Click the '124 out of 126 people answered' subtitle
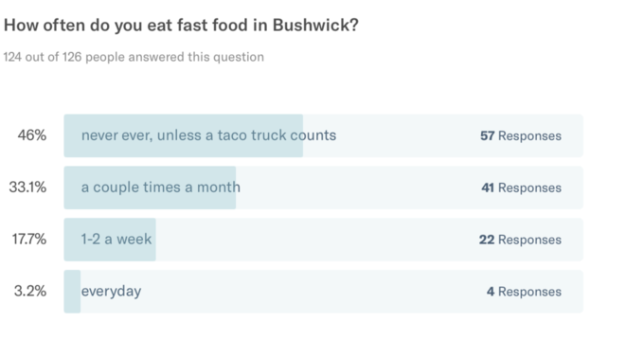The width and height of the screenshot is (644, 357). click(134, 57)
